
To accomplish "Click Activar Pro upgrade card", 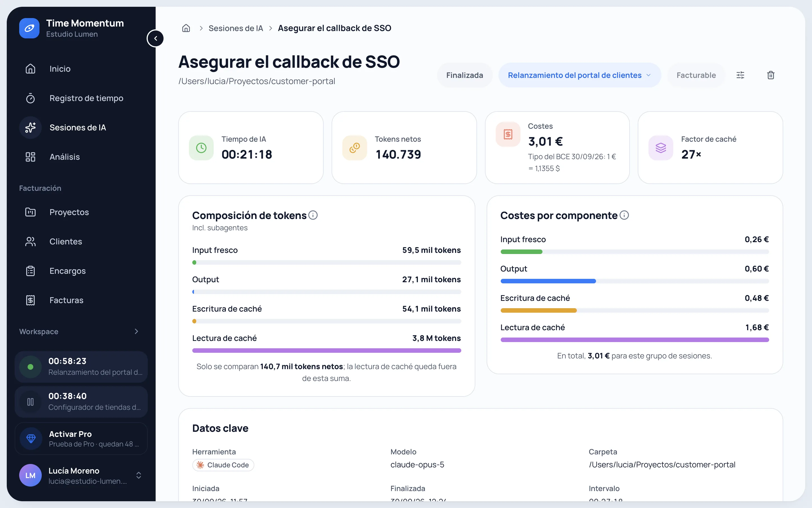I will [81, 439].
